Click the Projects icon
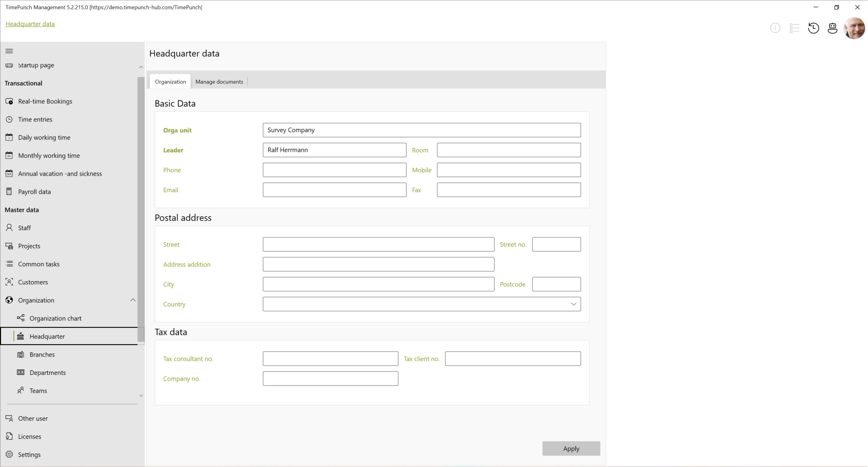 9,246
